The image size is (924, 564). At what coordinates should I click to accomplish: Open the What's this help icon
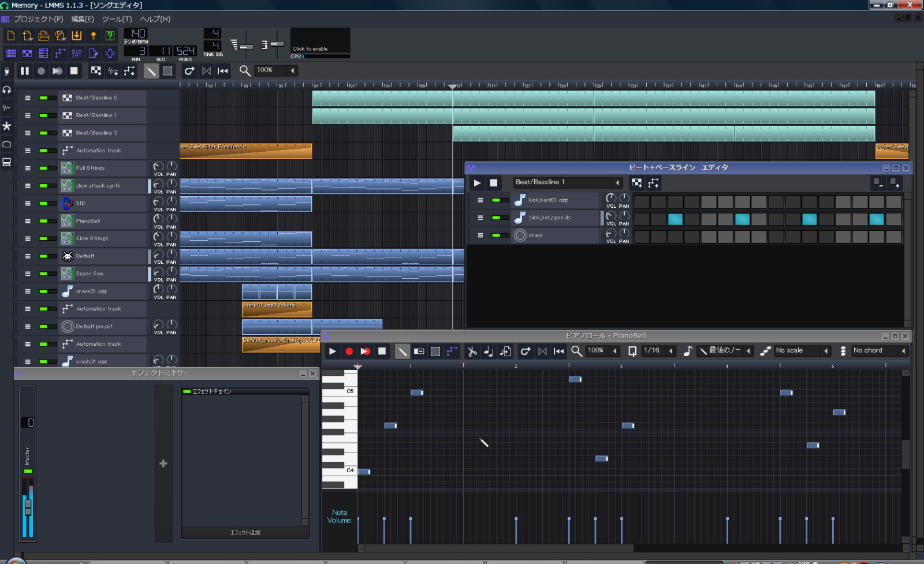pos(110,36)
